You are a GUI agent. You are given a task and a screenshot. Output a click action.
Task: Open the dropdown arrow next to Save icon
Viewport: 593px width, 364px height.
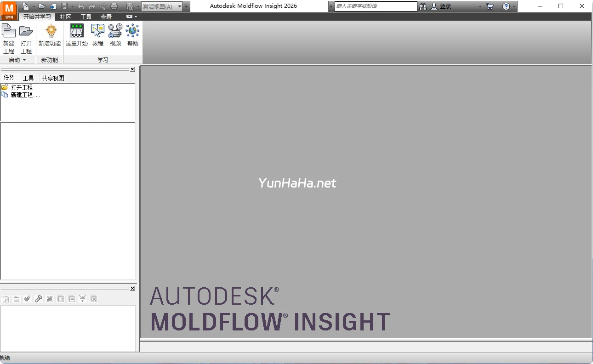(x=71, y=6)
